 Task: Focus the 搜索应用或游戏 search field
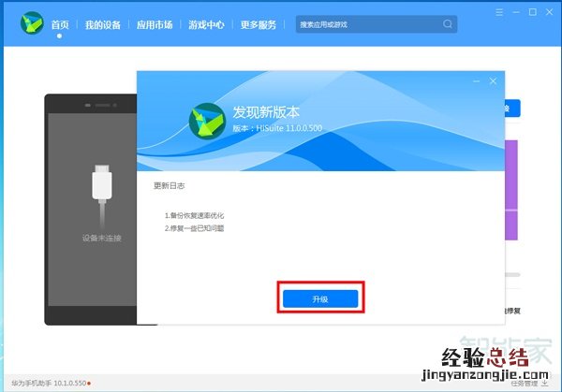(376, 24)
